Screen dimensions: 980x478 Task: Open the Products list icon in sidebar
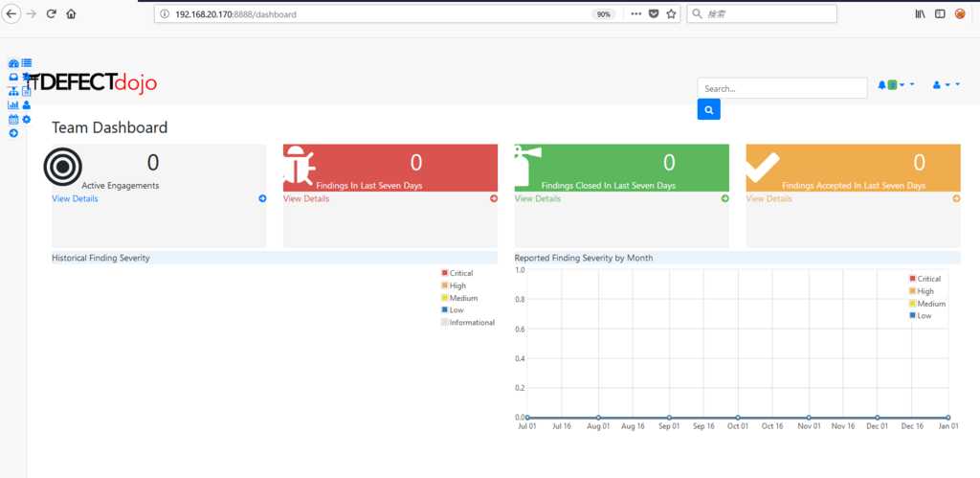[27, 63]
